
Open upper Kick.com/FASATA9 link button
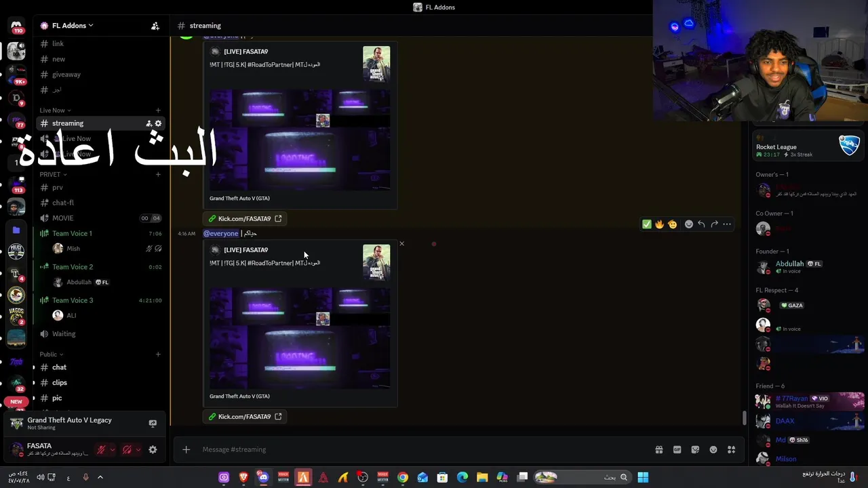click(x=245, y=219)
